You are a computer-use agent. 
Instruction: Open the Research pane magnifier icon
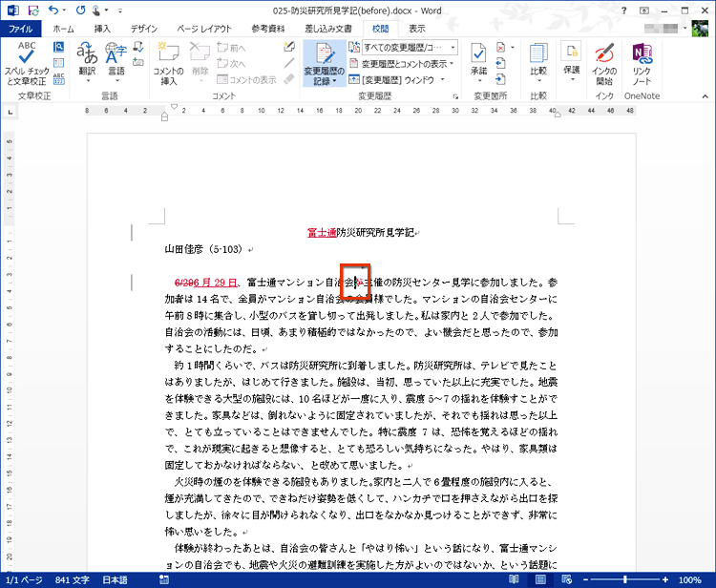click(58, 47)
